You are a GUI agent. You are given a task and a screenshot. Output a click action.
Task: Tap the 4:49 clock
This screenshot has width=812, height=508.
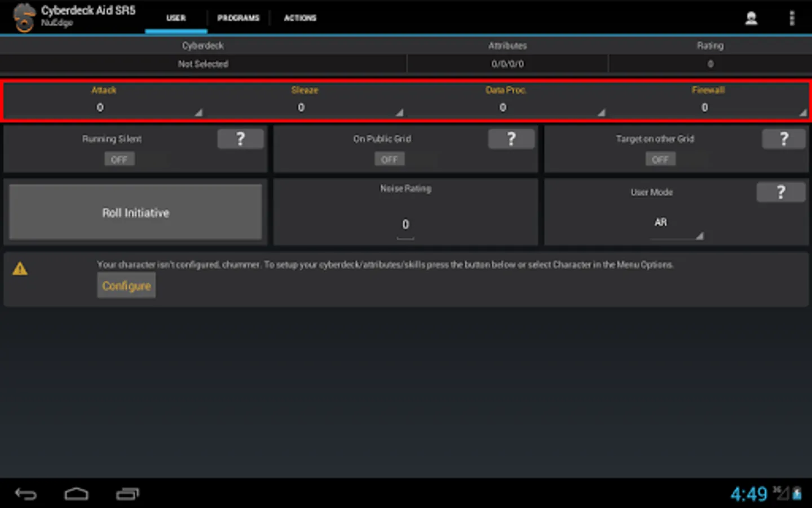tap(749, 494)
